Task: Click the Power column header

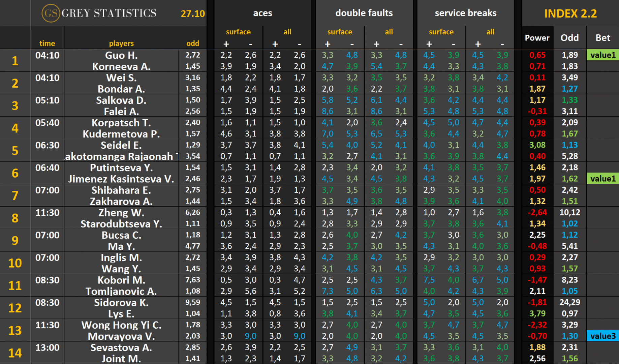Action: click(537, 38)
